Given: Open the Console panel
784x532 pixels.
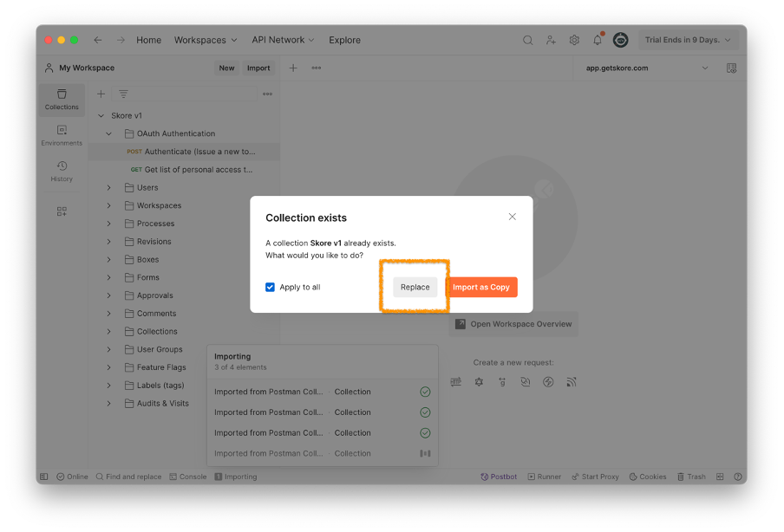Looking at the screenshot, I should point(188,477).
